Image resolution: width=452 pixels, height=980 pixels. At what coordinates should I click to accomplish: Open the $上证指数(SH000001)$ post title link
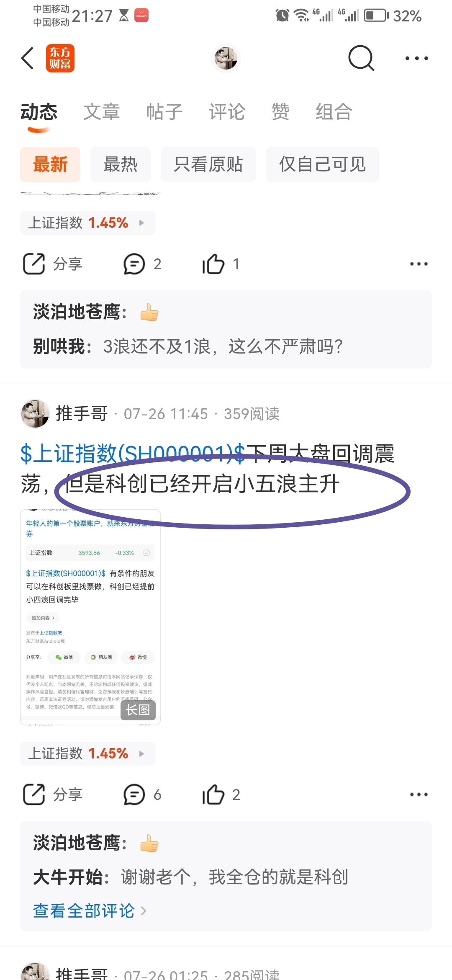point(133,454)
